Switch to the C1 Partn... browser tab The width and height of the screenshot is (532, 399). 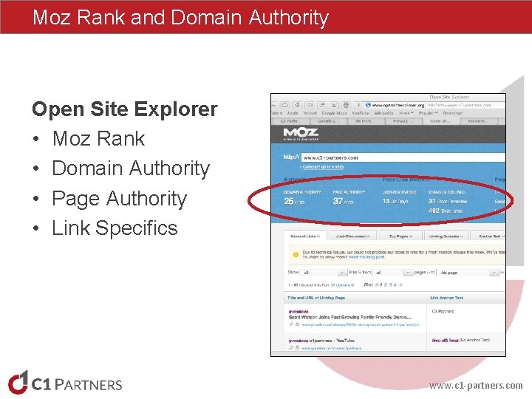290,120
